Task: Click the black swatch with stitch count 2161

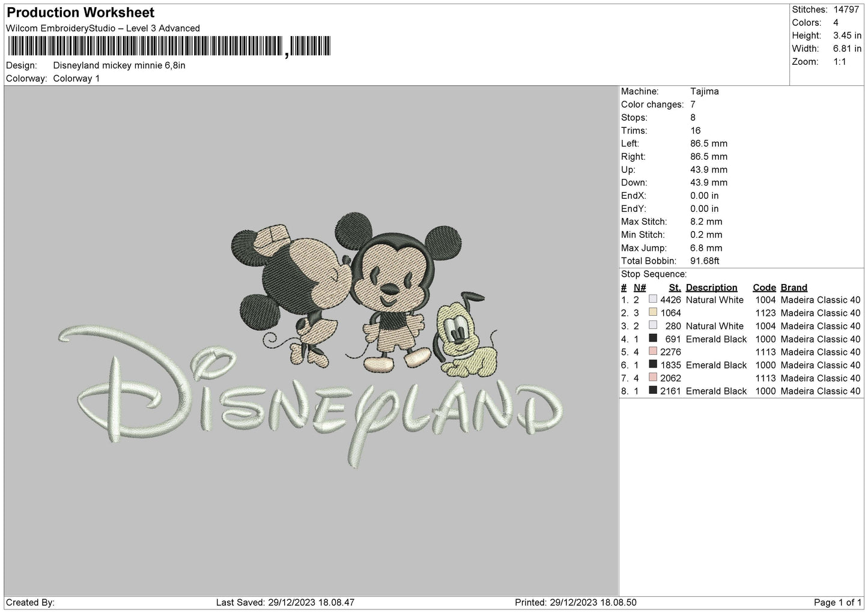Action: click(653, 390)
